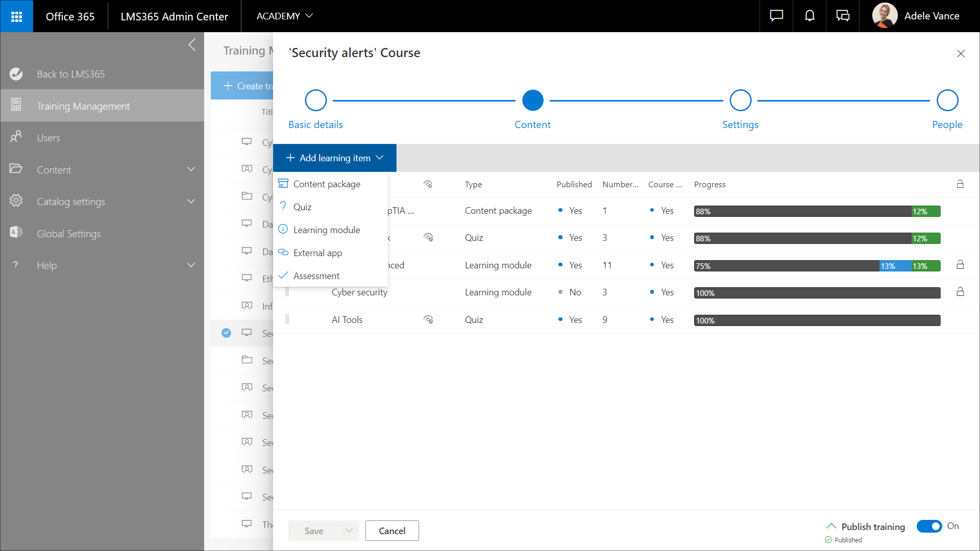Screen dimensions: 980x551
Task: Go Back to LMS365
Action: point(70,74)
